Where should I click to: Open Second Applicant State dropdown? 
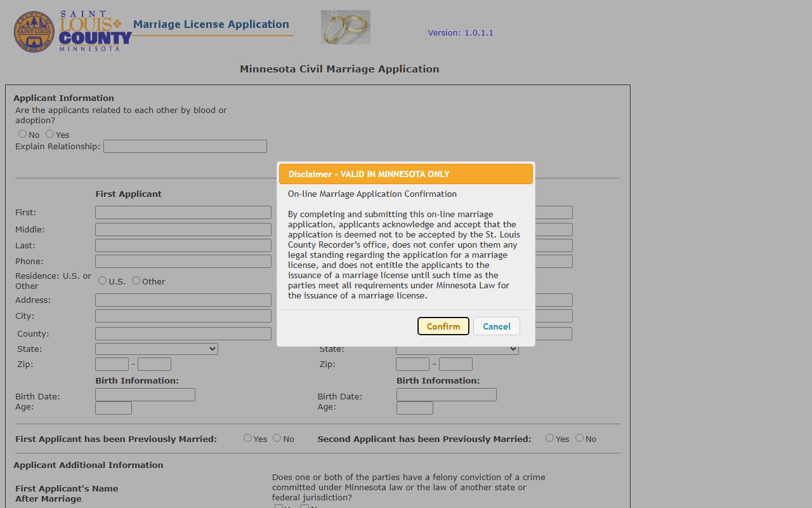[x=457, y=349]
